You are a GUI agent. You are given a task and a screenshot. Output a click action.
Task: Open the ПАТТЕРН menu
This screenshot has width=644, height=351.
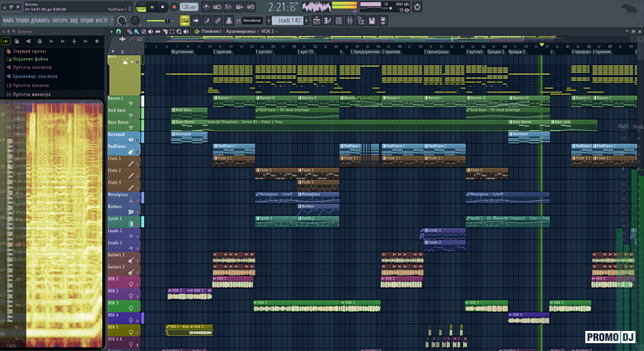pyautogui.click(x=59, y=21)
